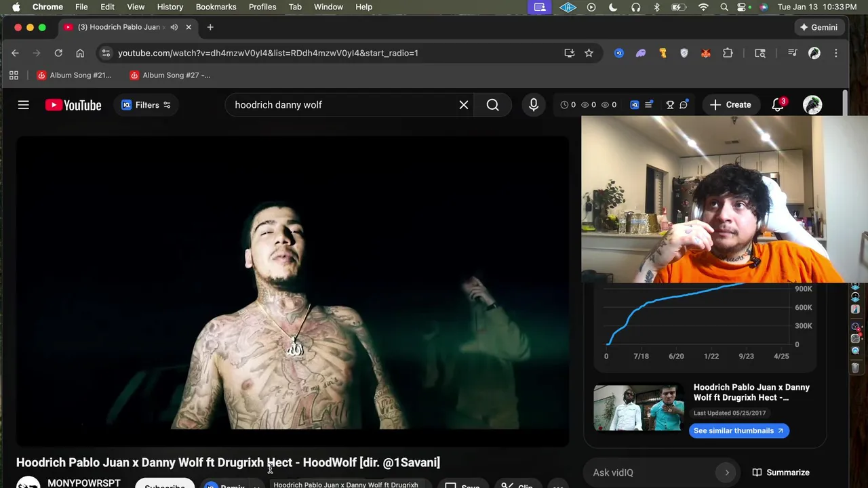Open vidIQ video thumbnail in side panel
Screen dimensions: 868x488
pos(639,408)
